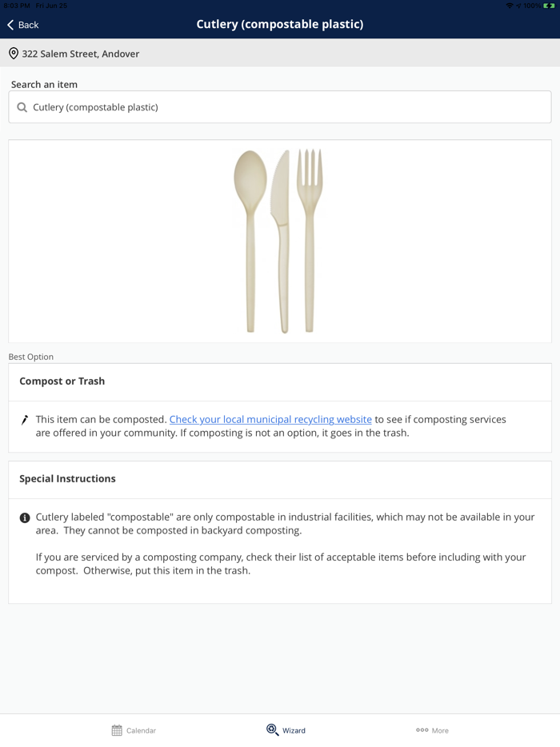The height and width of the screenshot is (747, 560).
Task: Tap the 322 Salem Street, Andover address
Action: coord(81,54)
